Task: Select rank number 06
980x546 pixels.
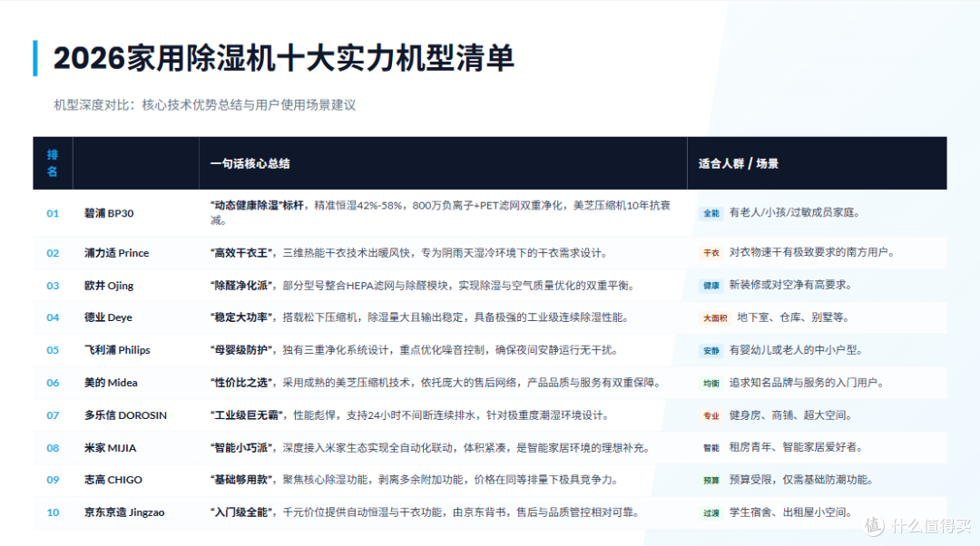Action: (x=53, y=383)
